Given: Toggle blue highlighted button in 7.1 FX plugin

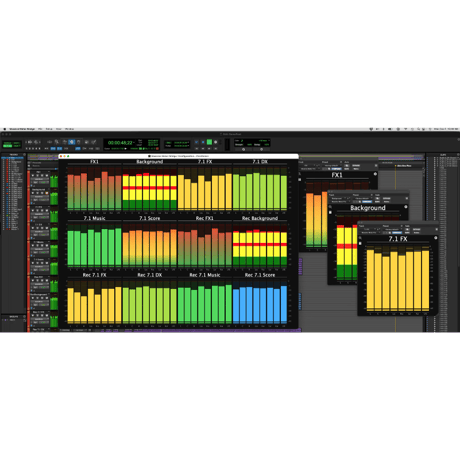Looking at the screenshot, I should [x=397, y=233].
